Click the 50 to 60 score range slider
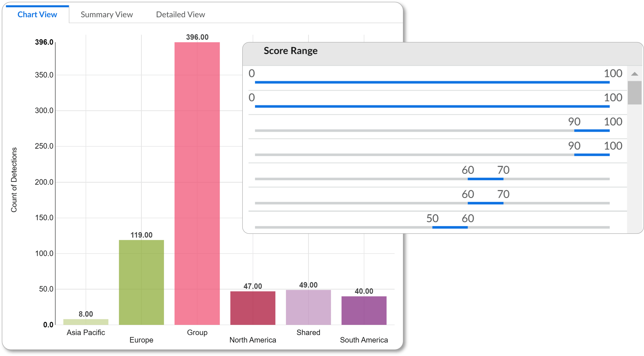The image size is (644, 356). [432, 227]
